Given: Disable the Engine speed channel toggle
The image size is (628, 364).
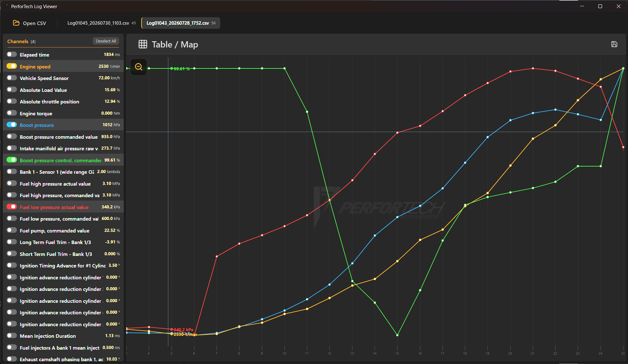Looking at the screenshot, I should (x=12, y=66).
